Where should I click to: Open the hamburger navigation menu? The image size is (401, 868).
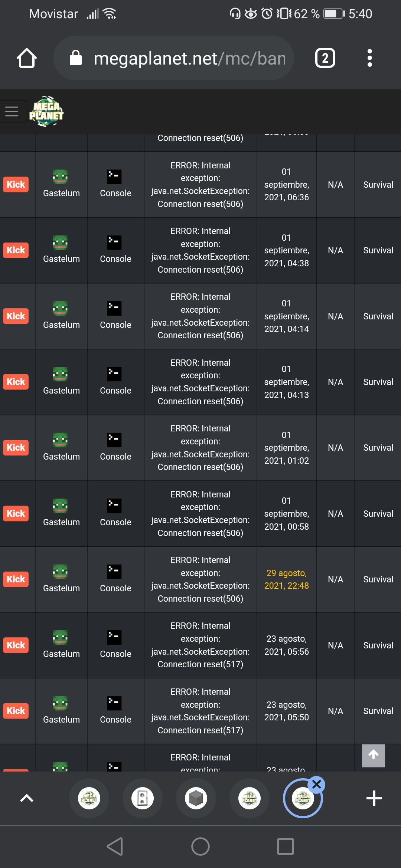tap(12, 111)
